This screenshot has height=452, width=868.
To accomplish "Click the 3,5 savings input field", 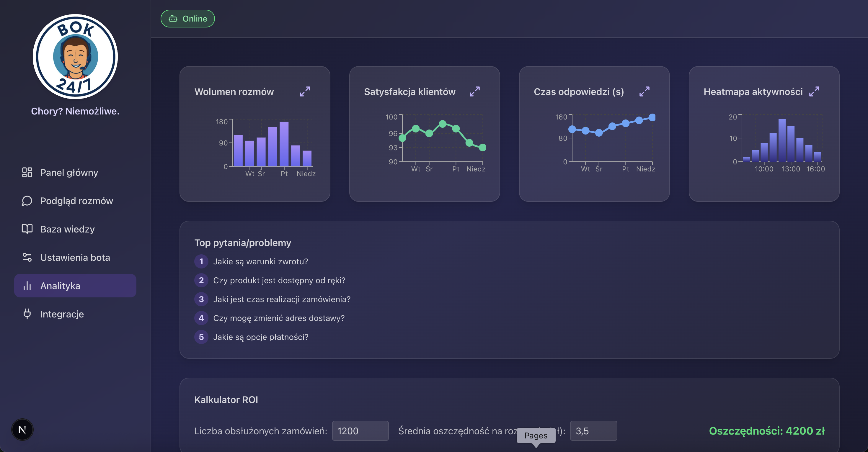I will pyautogui.click(x=593, y=431).
